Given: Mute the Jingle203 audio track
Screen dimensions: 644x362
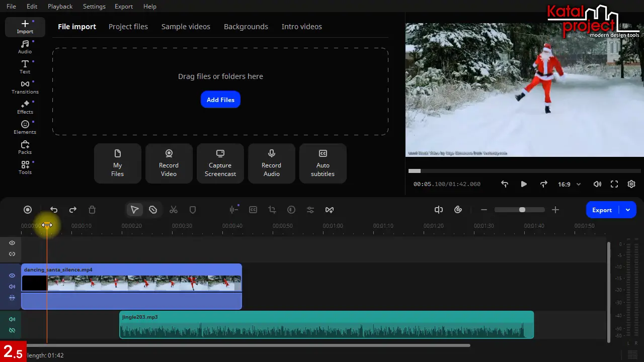Looking at the screenshot, I should click(12, 319).
